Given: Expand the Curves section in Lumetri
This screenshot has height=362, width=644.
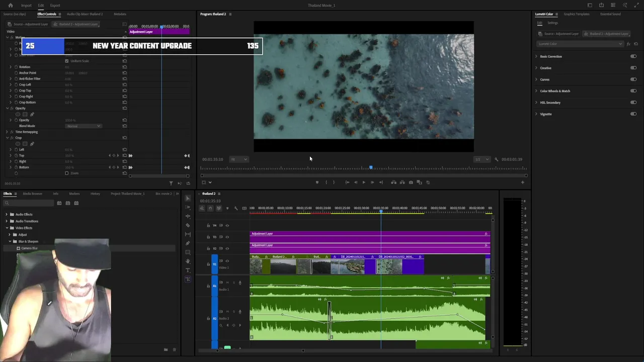Looking at the screenshot, I should [x=536, y=79].
